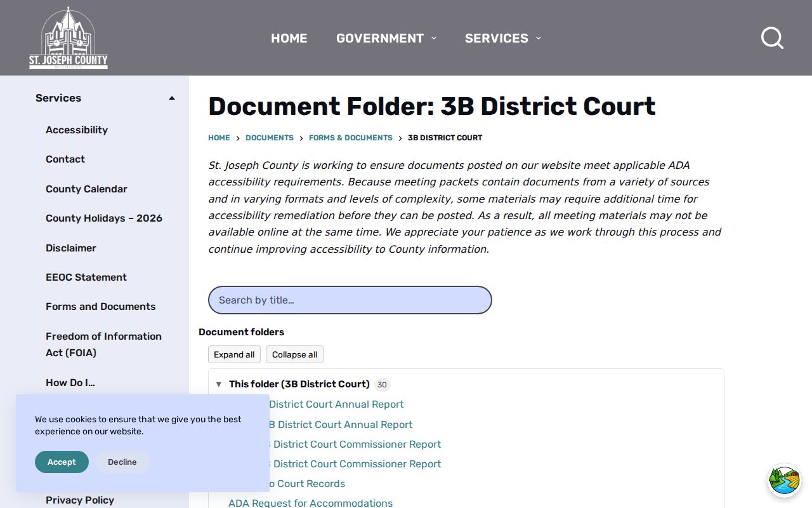812x508 pixels.
Task: Open the Privacy Policy sidebar link
Action: pyautogui.click(x=80, y=500)
